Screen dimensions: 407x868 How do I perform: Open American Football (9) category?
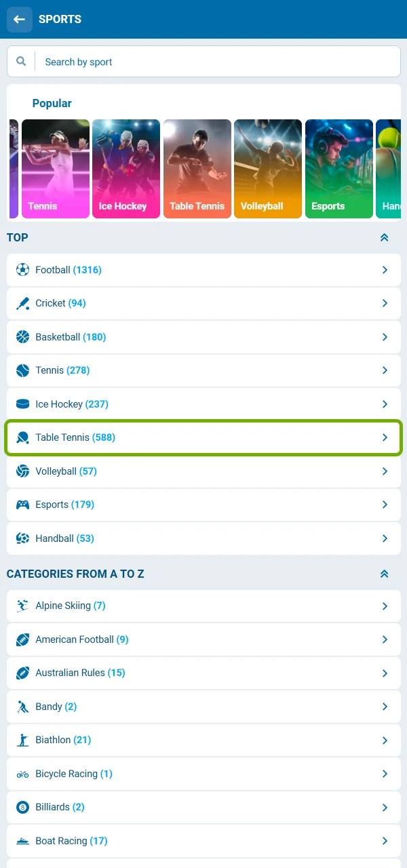pyautogui.click(x=203, y=639)
